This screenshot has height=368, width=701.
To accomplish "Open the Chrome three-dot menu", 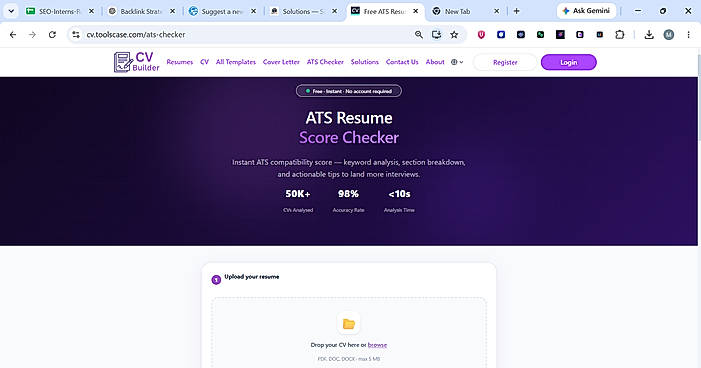I will coord(688,34).
